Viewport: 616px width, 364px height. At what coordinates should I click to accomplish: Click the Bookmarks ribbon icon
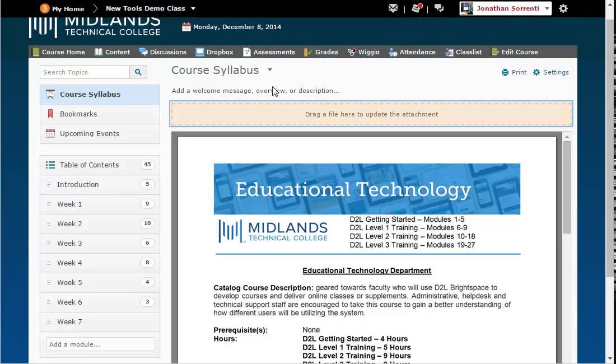click(50, 114)
